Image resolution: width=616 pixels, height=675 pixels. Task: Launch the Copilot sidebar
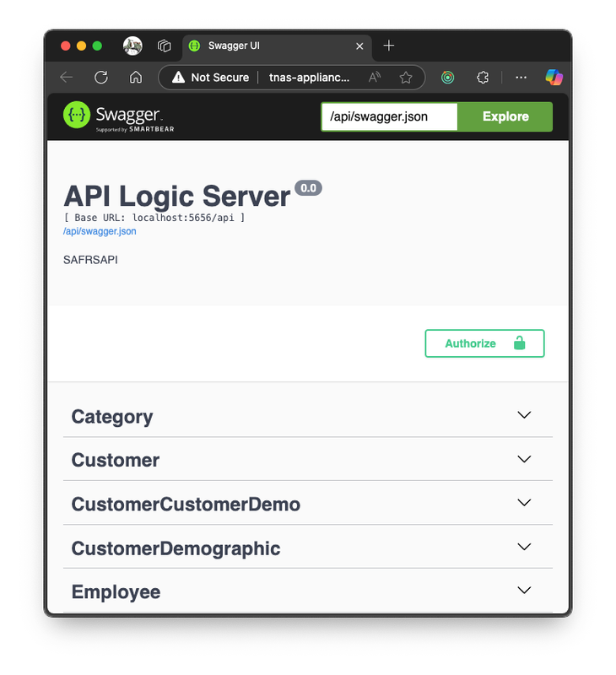[x=554, y=78]
